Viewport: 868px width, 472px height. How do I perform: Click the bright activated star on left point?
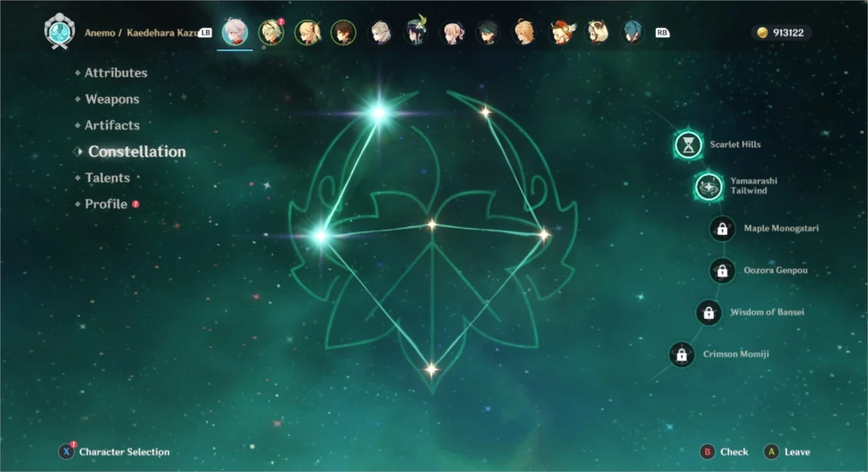pyautogui.click(x=321, y=236)
